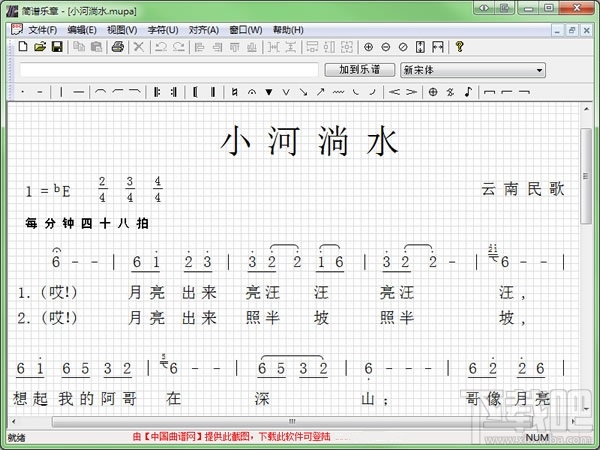Open the 文件(F) menu

pyautogui.click(x=42, y=30)
